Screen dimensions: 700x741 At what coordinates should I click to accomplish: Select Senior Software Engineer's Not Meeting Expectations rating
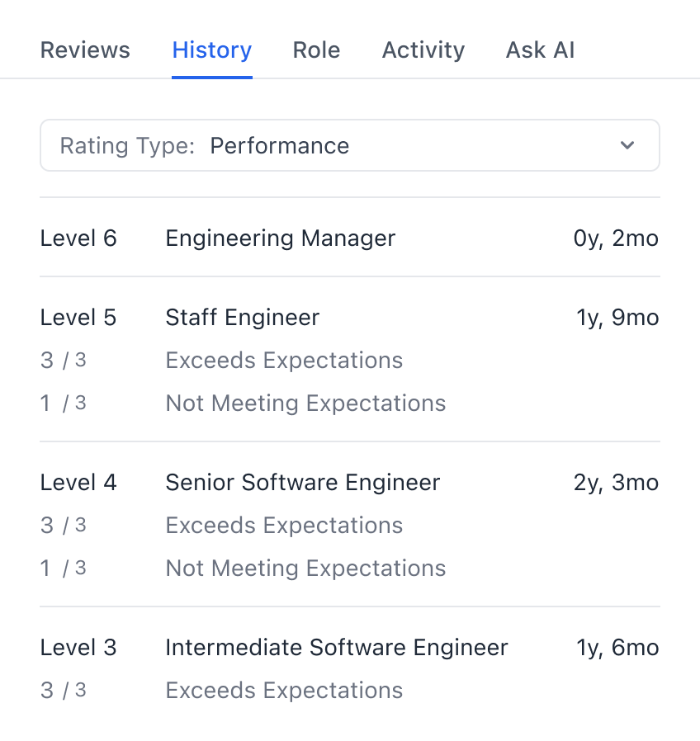coord(305,569)
